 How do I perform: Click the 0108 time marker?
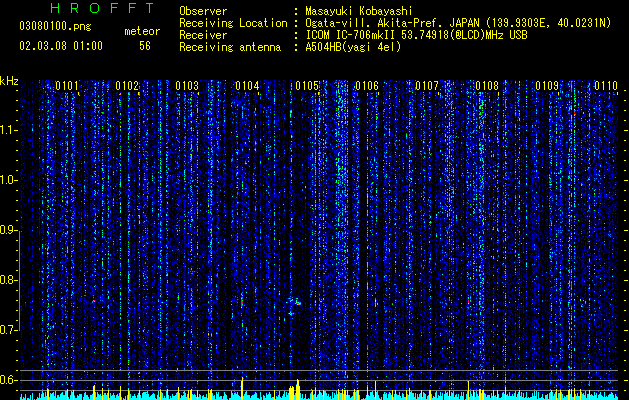pos(487,86)
